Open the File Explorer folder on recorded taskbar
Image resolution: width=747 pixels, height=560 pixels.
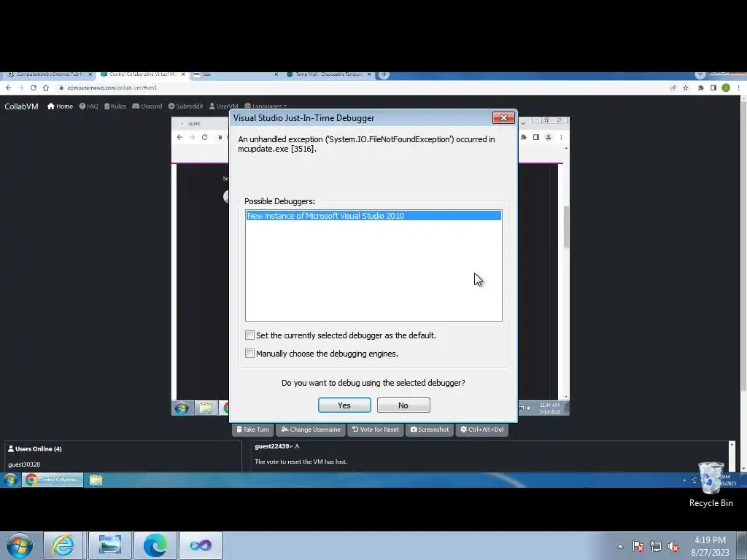tap(96, 480)
